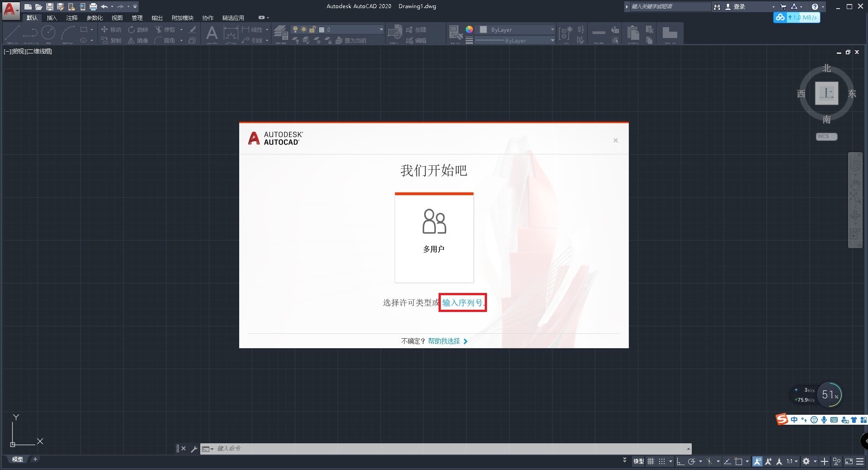Click the 帮助我选择 link

(444, 341)
